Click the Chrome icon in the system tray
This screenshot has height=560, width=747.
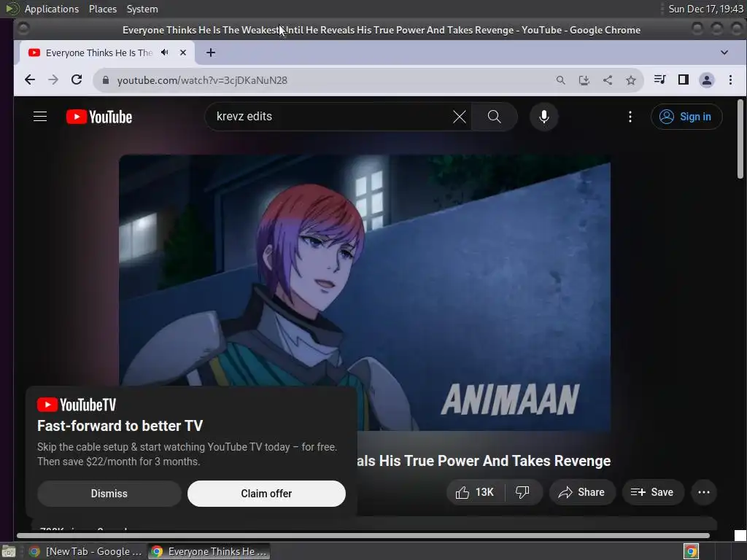click(691, 551)
